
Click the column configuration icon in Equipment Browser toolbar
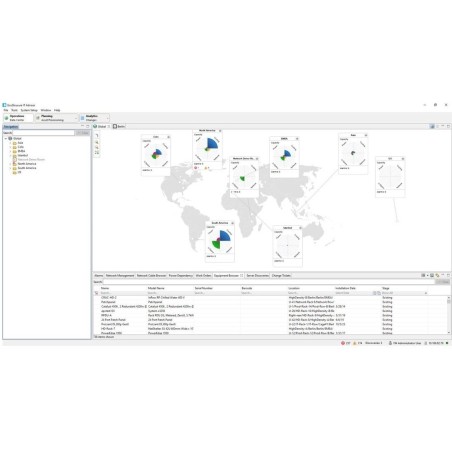423,275
